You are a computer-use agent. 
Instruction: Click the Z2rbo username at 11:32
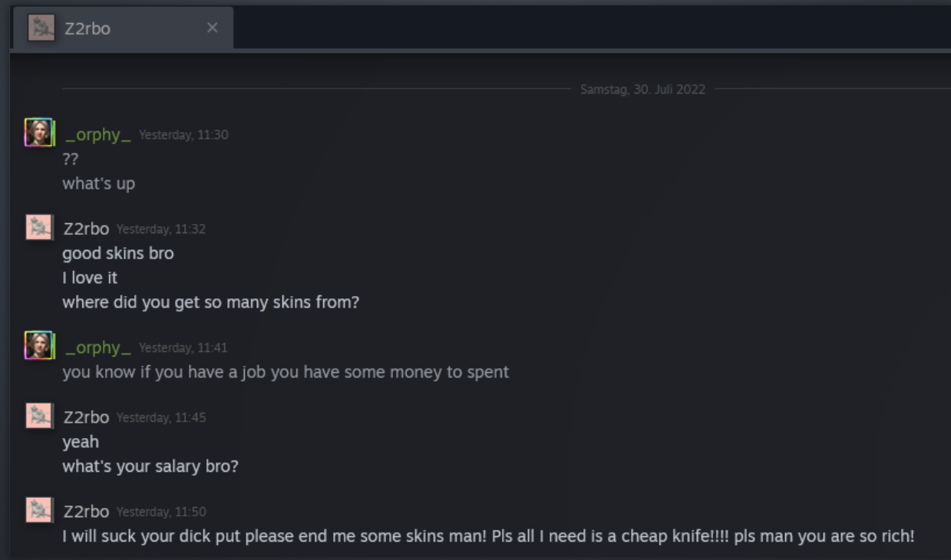pyautogui.click(x=86, y=229)
